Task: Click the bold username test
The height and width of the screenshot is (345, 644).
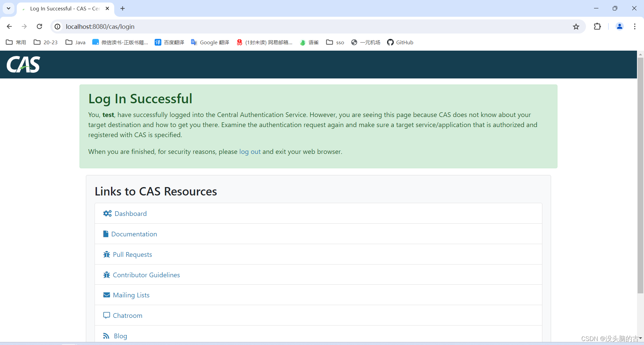Action: click(x=108, y=115)
